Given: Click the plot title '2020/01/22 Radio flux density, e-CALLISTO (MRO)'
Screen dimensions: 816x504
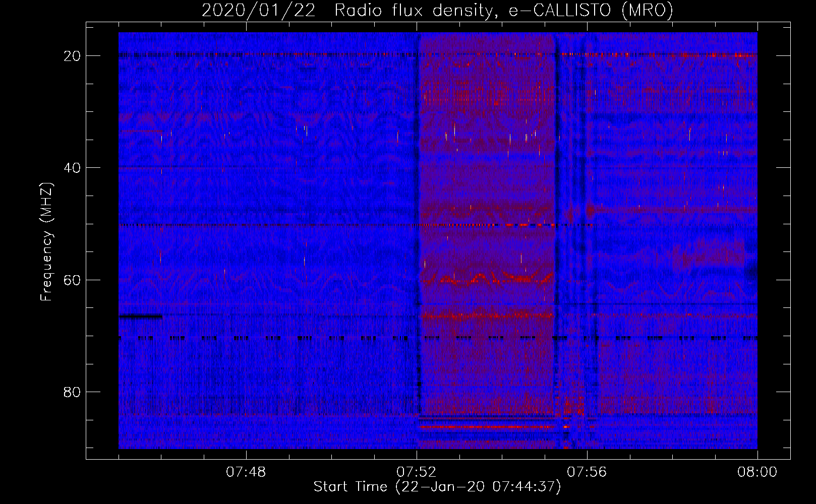Looking at the screenshot, I should pos(437,11).
